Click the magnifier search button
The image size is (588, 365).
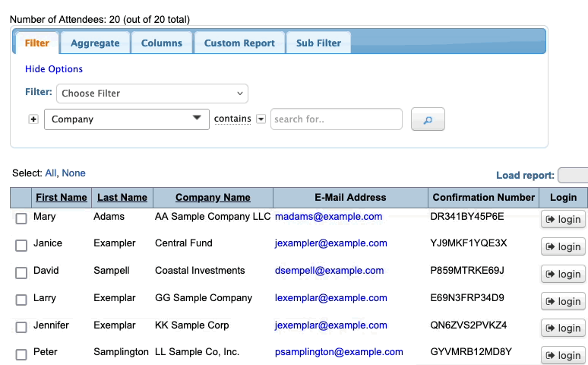(x=428, y=119)
